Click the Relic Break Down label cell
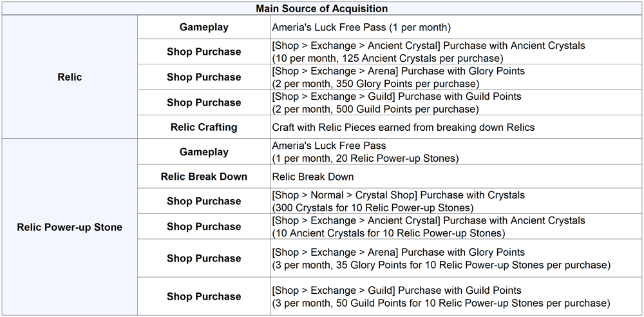 pyautogui.click(x=204, y=177)
